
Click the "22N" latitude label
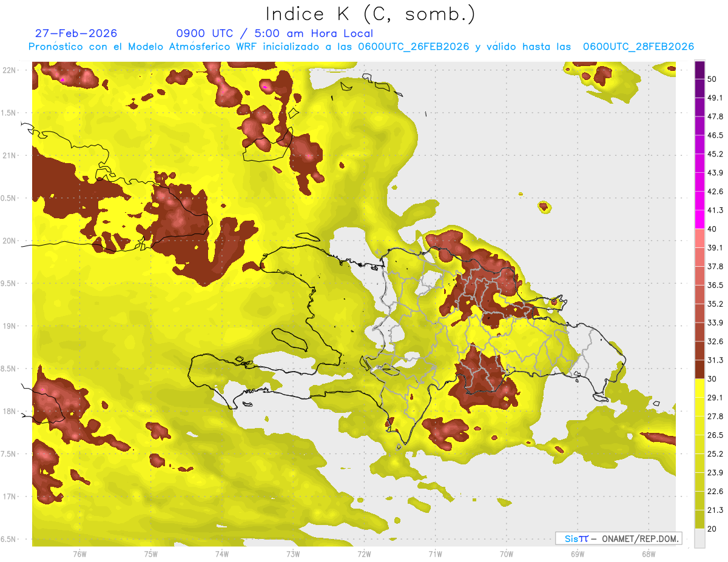point(9,70)
